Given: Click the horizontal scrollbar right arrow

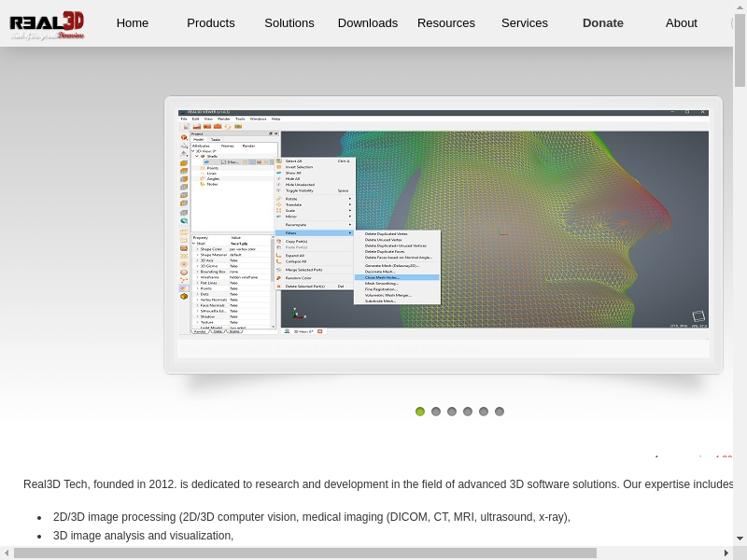Looking at the screenshot, I should coord(726,553).
